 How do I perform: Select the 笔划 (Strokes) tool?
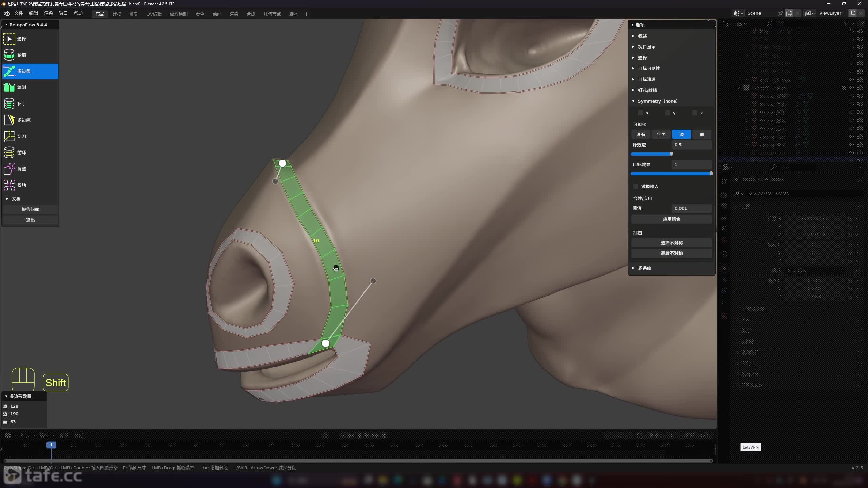click(21, 87)
